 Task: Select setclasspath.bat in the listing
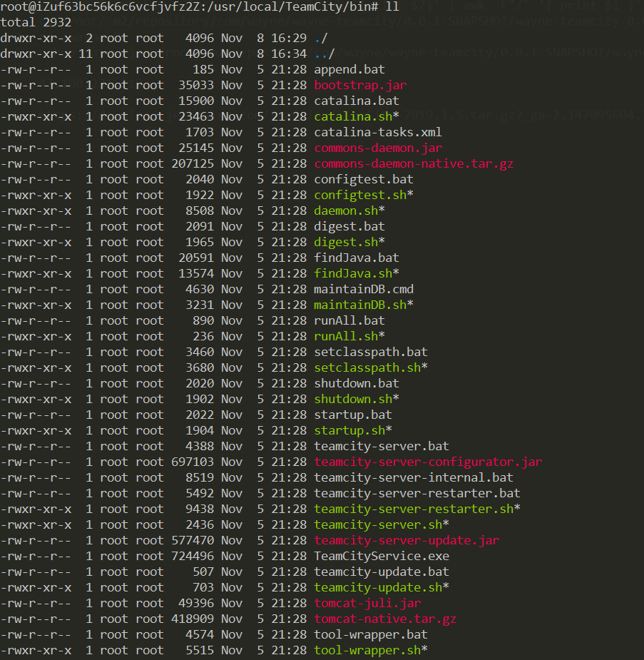[x=371, y=352]
